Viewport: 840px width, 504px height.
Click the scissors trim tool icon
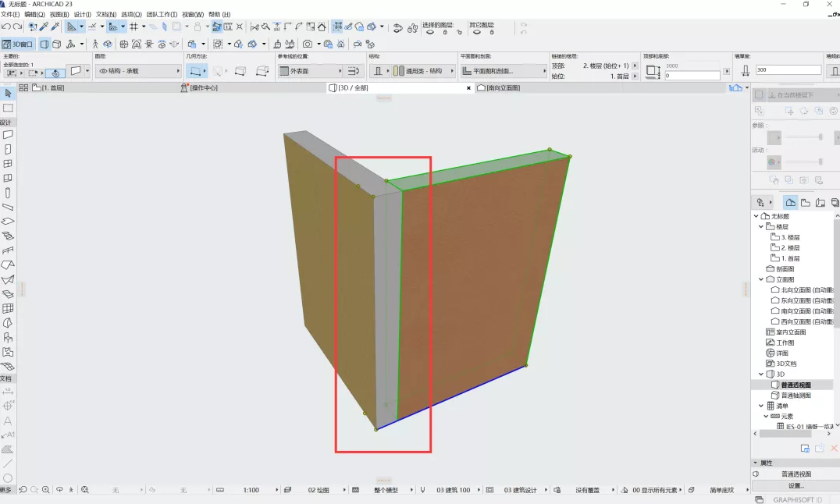254,27
